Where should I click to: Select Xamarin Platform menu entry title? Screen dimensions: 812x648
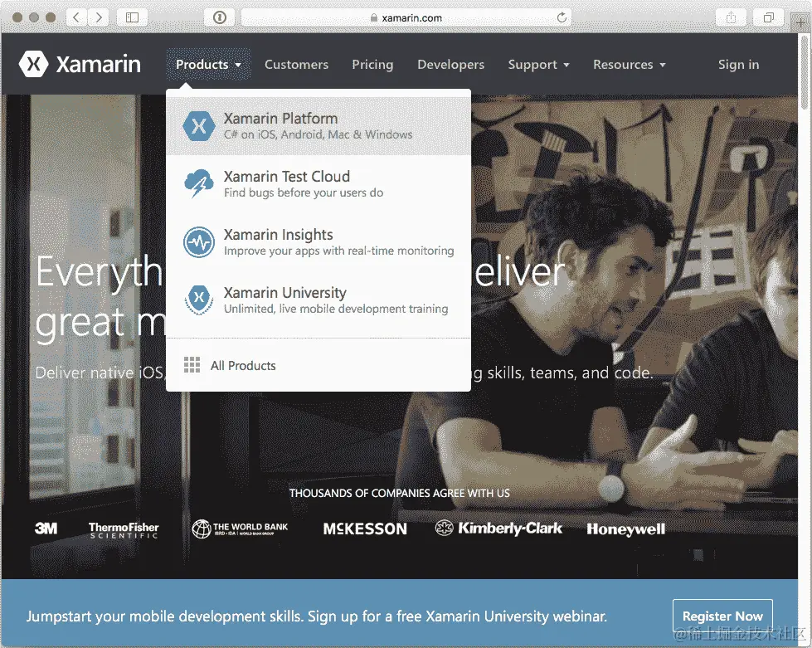click(x=280, y=118)
